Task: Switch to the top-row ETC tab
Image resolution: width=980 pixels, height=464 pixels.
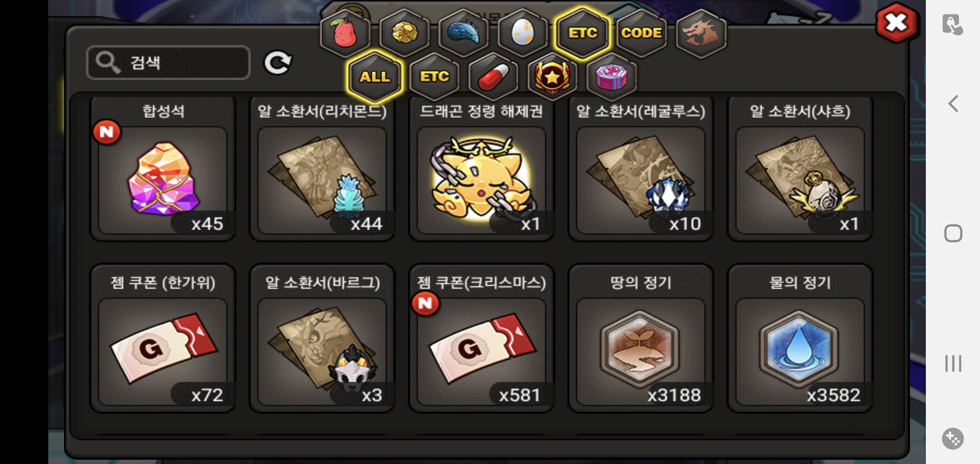Action: point(582,33)
